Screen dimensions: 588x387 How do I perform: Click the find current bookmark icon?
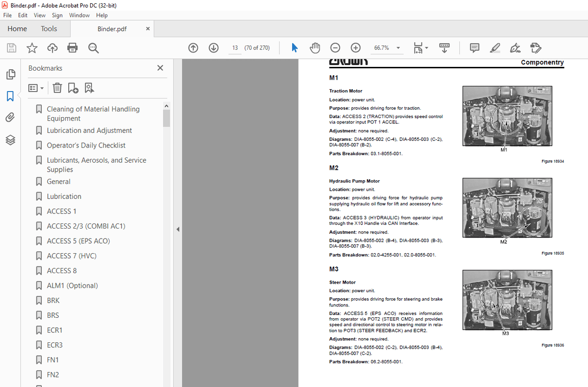click(x=89, y=88)
